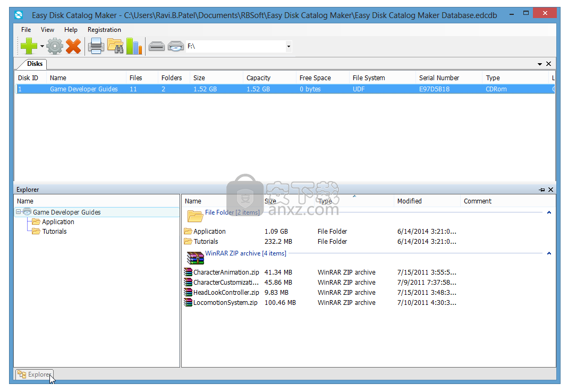Sort disks by Files column header
The height and width of the screenshot is (392, 568).
(142, 78)
